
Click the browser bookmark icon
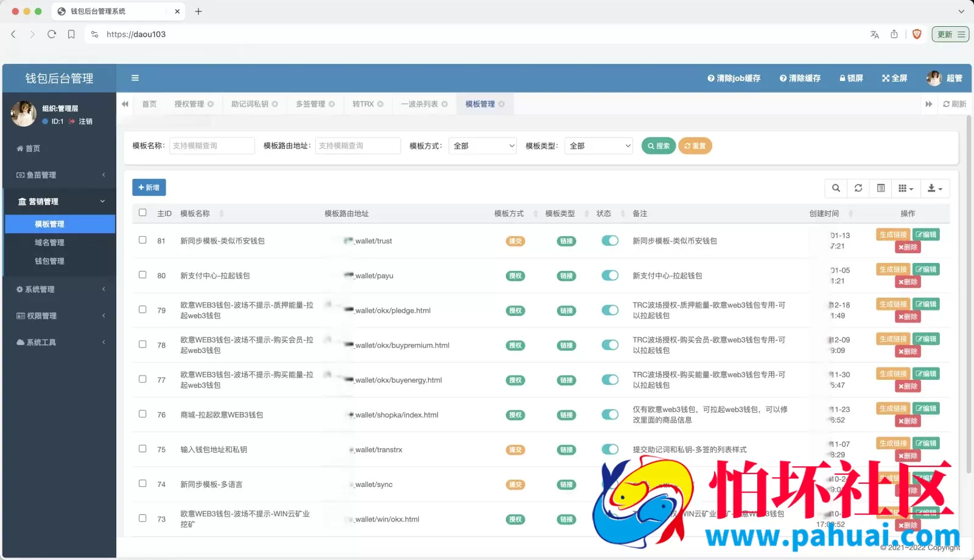click(71, 34)
